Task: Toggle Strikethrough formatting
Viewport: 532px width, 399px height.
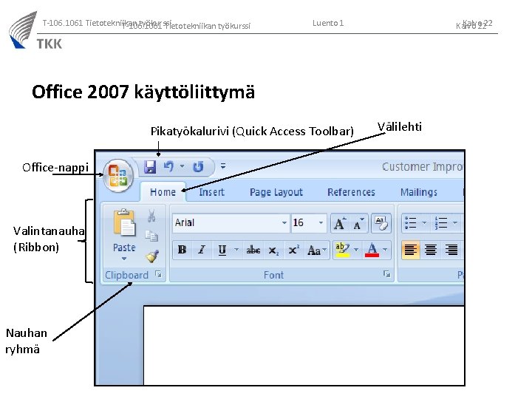Action: [253, 250]
